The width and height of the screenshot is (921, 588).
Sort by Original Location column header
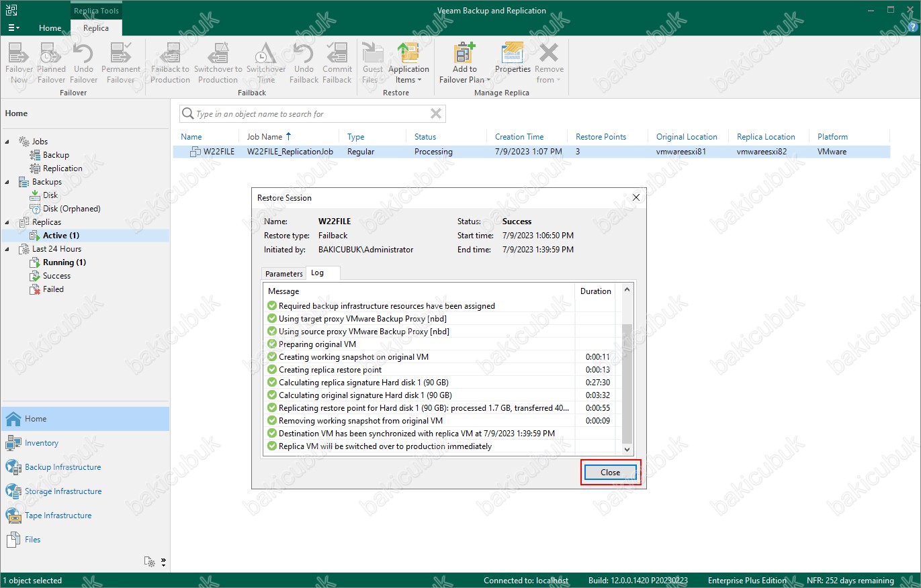point(687,137)
